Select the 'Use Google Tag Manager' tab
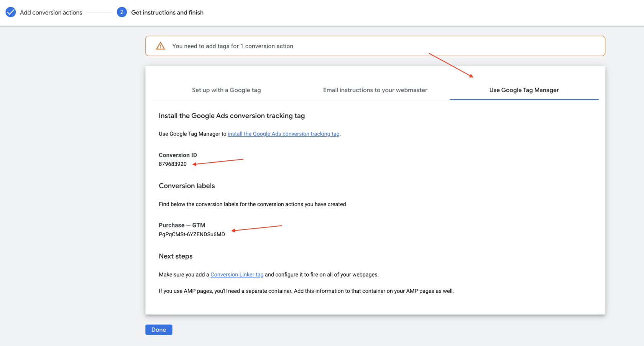Viewport: 644px width, 346px height. (524, 90)
